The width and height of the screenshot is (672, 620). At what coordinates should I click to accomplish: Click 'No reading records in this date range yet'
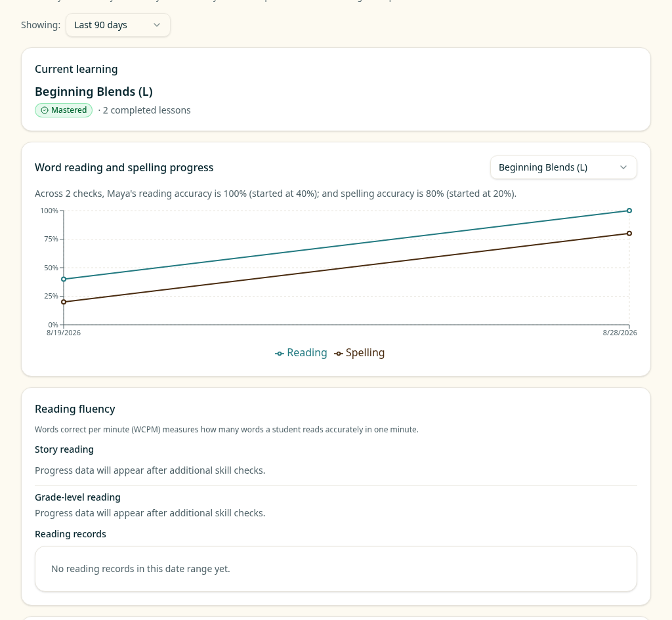(140, 569)
